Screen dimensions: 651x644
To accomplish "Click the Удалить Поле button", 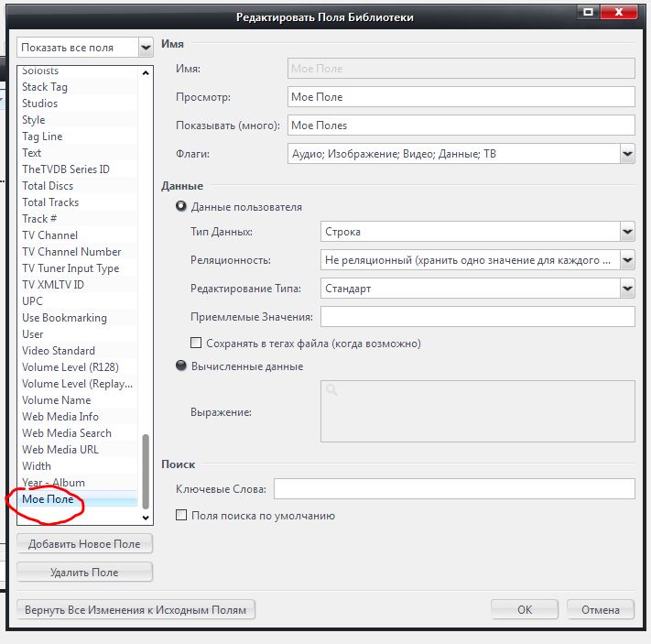I will pyautogui.click(x=84, y=573).
